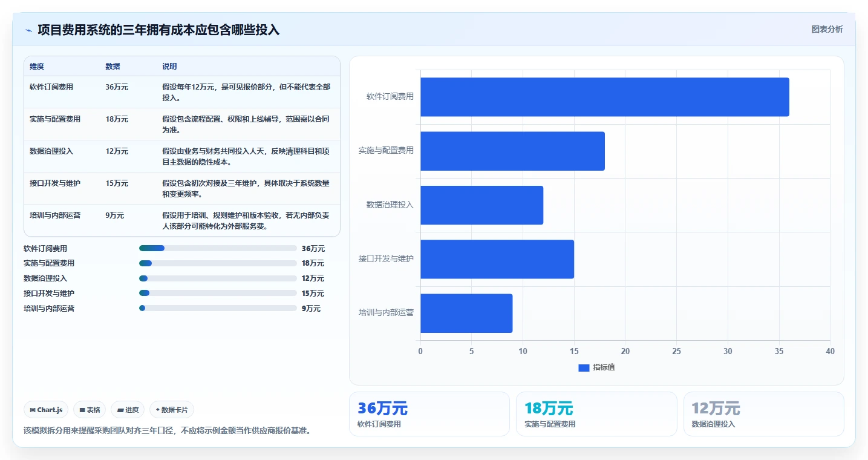This screenshot has width=868, height=460.
Task: Open the 18万元 实施与配置费用 data card
Action: tap(596, 414)
